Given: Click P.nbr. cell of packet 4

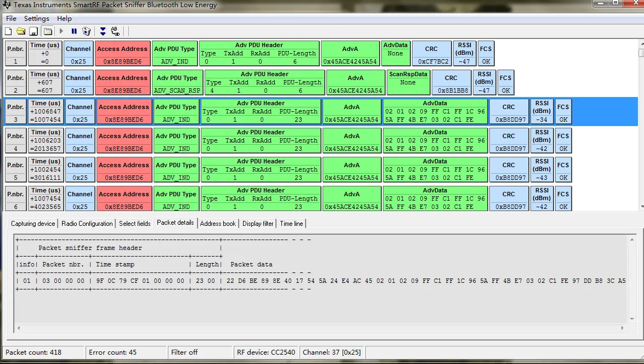Looking at the screenshot, I should click(15, 141).
